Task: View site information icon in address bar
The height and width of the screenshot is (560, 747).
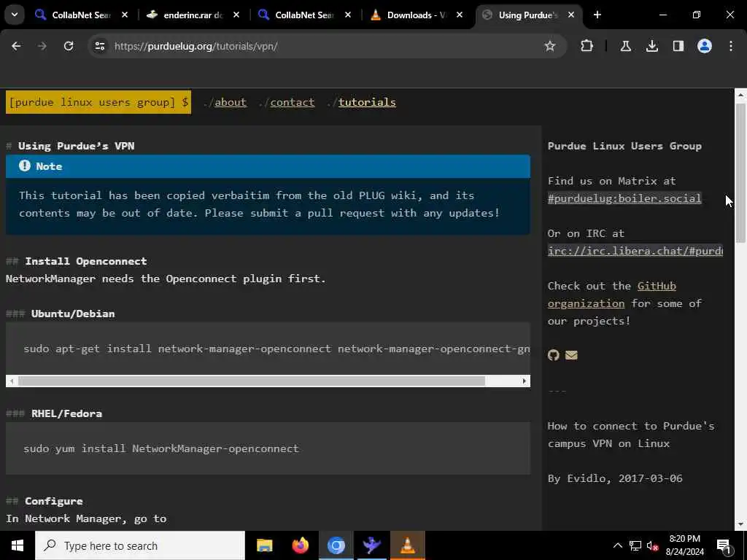Action: (x=99, y=46)
